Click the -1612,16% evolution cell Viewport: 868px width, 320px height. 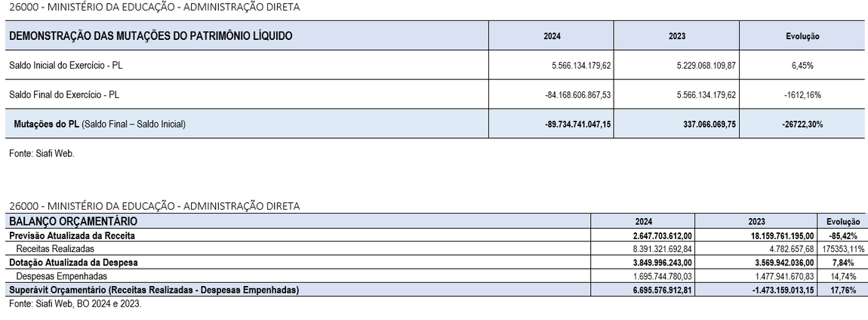point(802,95)
